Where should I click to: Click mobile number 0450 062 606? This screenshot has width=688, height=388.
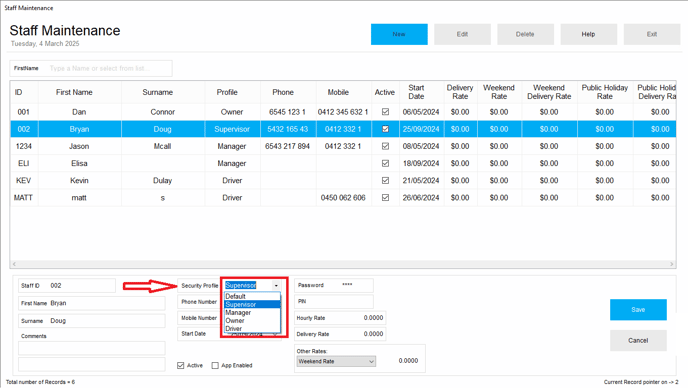pos(343,198)
